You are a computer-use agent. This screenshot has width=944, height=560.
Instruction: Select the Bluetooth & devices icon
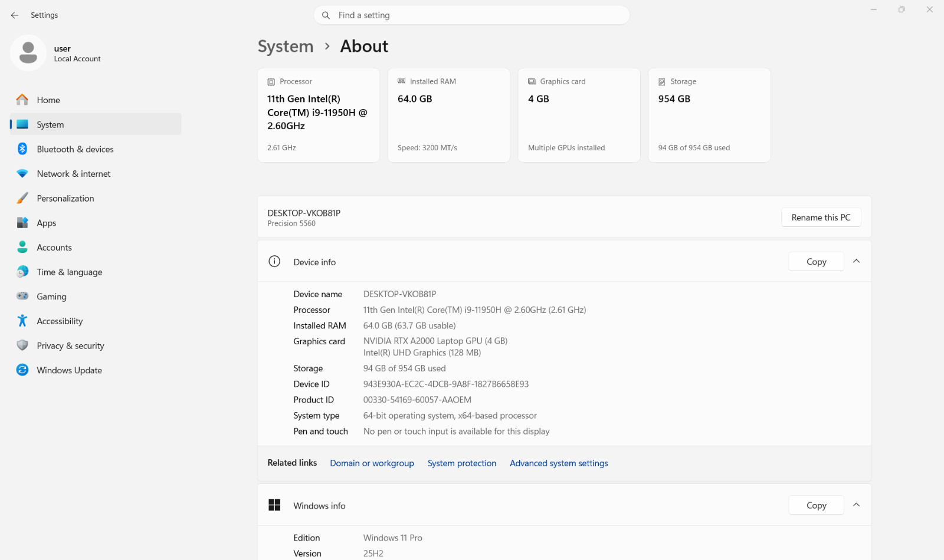(x=22, y=149)
